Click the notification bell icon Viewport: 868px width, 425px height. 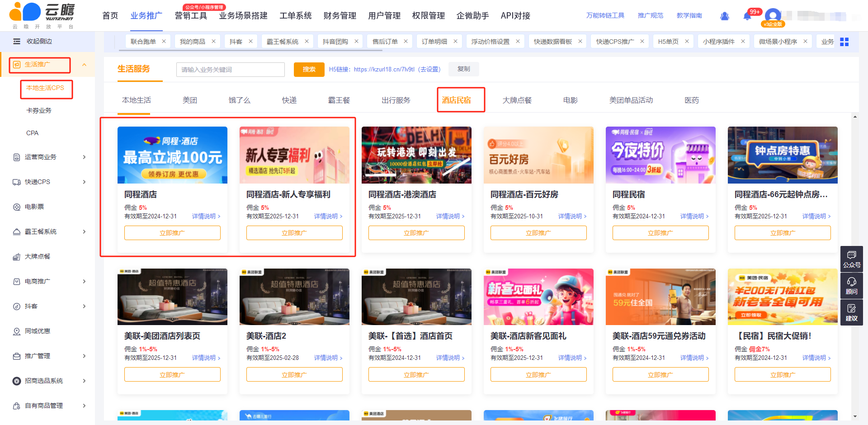tap(747, 16)
